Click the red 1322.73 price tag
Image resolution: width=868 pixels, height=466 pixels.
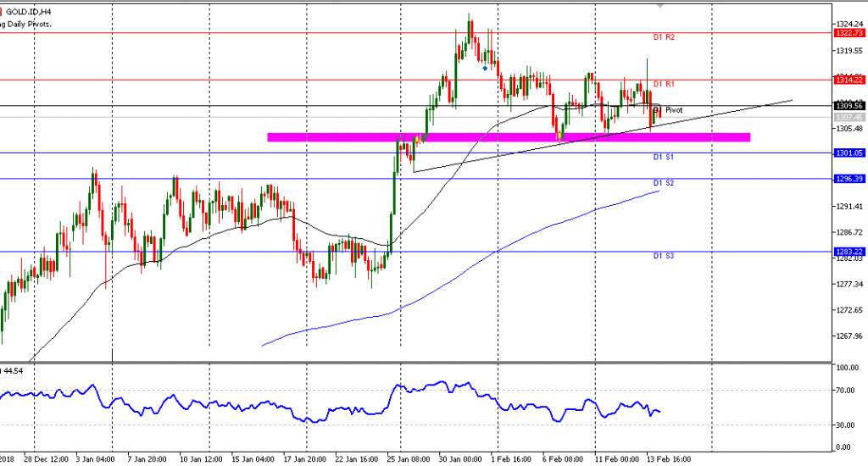[x=849, y=33]
